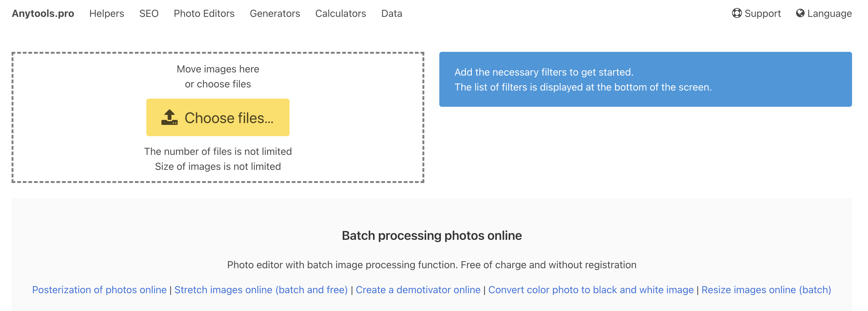This screenshot has height=311, width=868.
Task: Click the blue filters info banner
Action: click(x=645, y=79)
